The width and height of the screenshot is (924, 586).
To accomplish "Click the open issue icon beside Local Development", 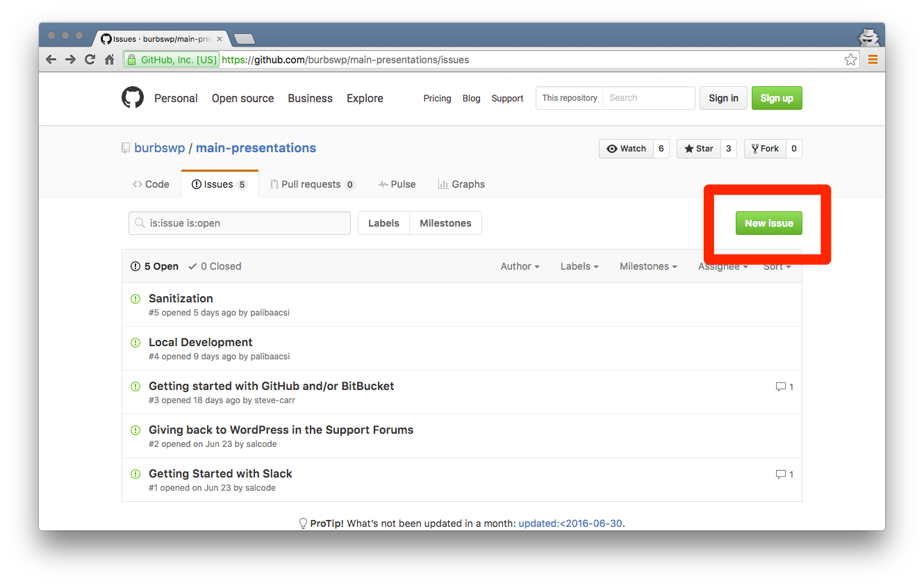I will click(135, 343).
